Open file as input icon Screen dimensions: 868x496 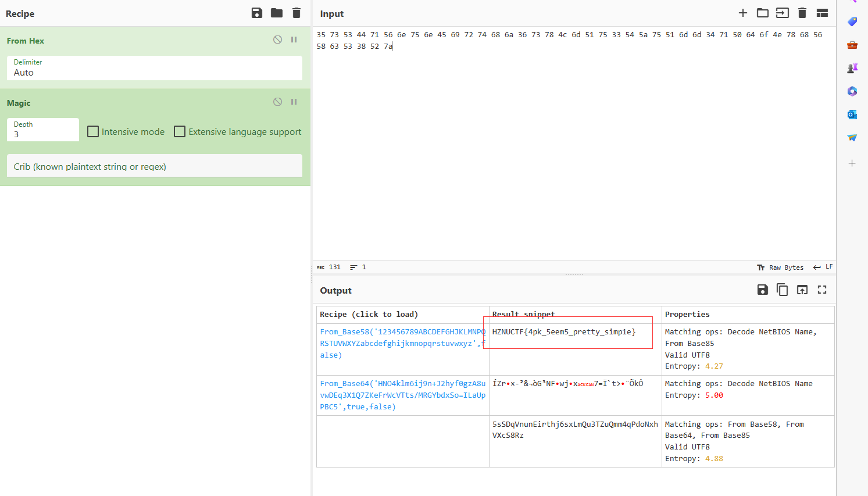[783, 13]
